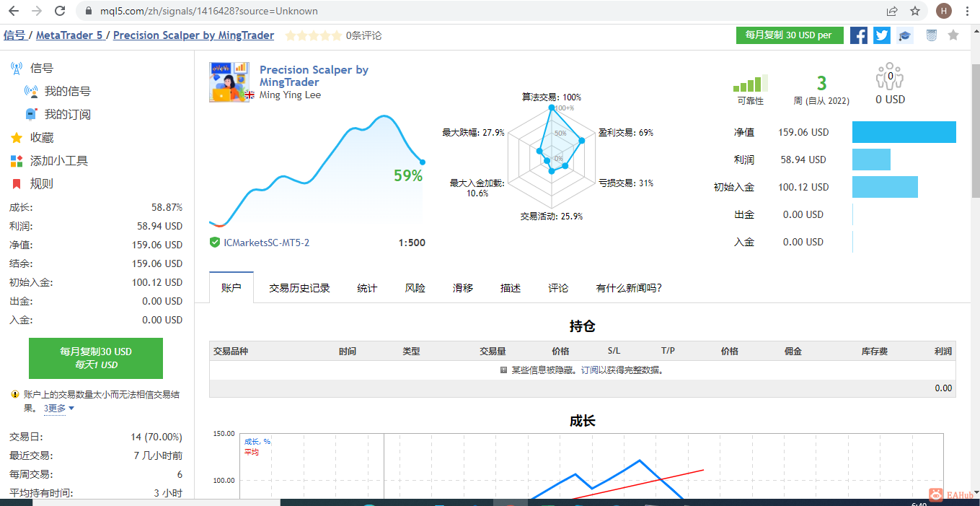This screenshot has height=506, width=980.
Task: Click the top green 每月复制 30 USD per button
Action: tap(790, 35)
